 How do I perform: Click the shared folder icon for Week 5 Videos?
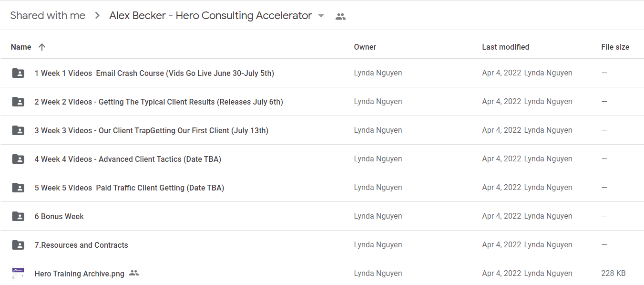[18, 188]
